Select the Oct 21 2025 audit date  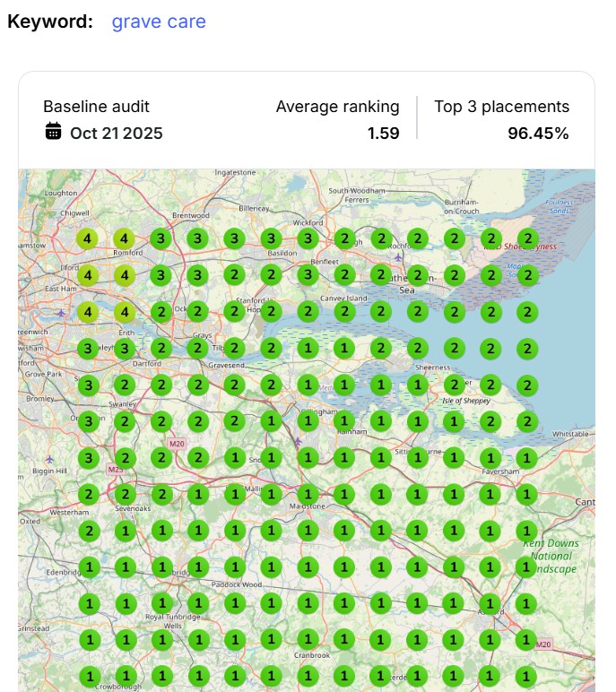click(116, 133)
